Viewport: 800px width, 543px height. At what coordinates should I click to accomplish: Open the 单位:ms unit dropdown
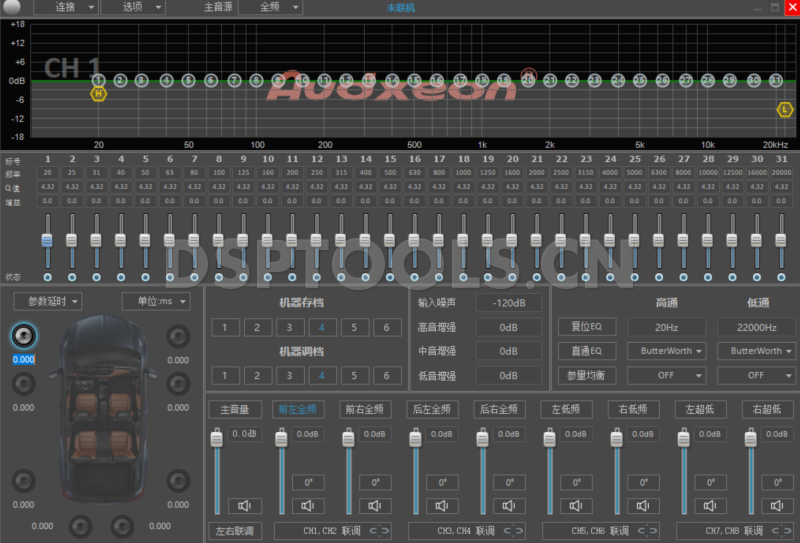155,301
